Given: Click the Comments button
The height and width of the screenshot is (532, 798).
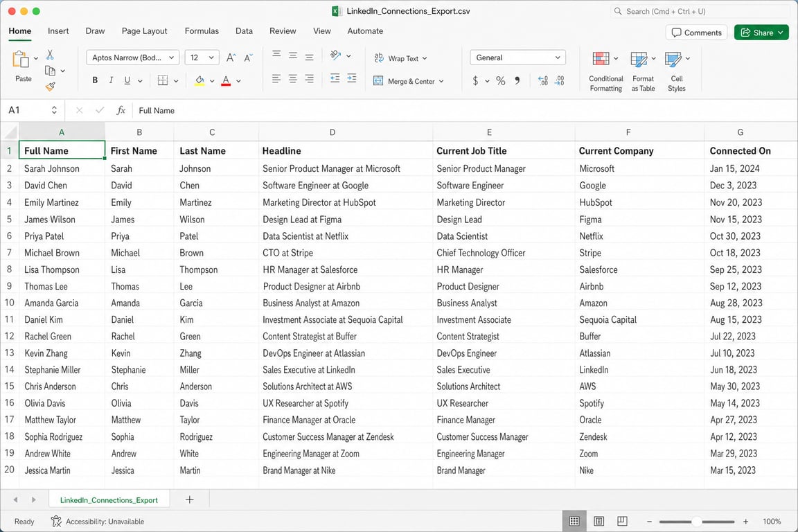Looking at the screenshot, I should [x=696, y=33].
